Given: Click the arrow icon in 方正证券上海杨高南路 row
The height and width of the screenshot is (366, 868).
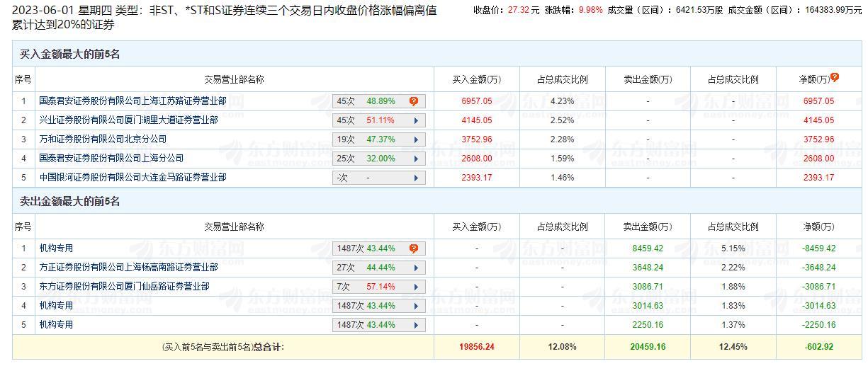Looking at the screenshot, I should [x=416, y=268].
